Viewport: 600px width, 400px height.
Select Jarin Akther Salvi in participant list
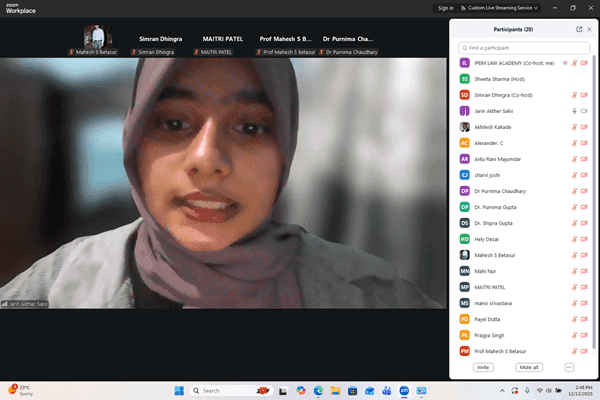[x=524, y=111]
